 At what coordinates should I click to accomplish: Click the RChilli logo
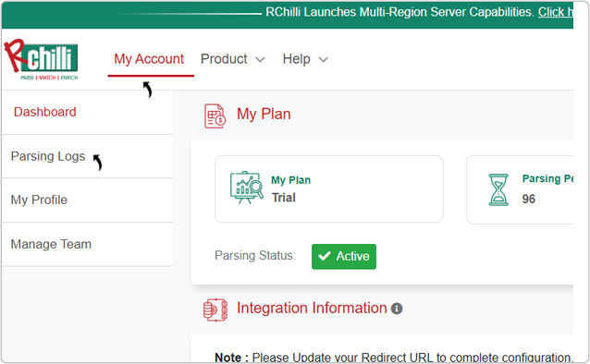(41, 59)
